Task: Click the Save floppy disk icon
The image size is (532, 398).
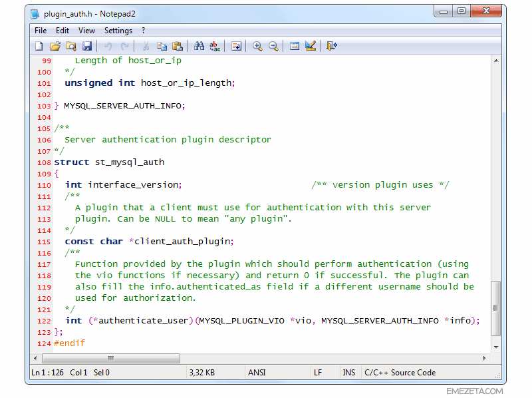Action: (x=87, y=46)
